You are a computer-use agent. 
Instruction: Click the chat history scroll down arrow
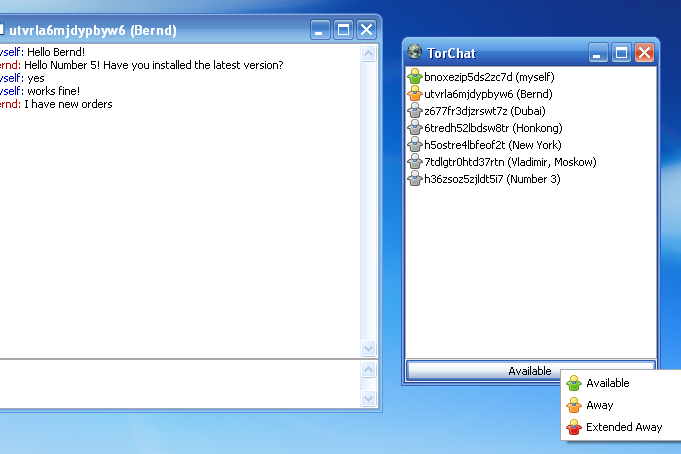(368, 348)
